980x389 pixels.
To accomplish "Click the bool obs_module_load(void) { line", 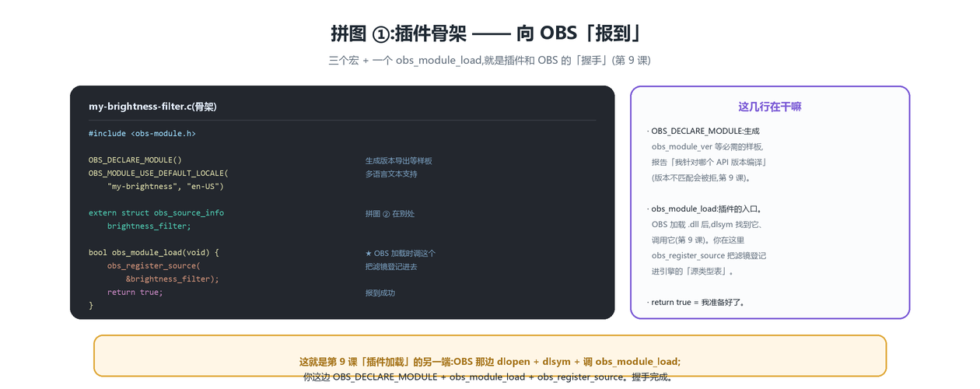I will [x=154, y=253].
